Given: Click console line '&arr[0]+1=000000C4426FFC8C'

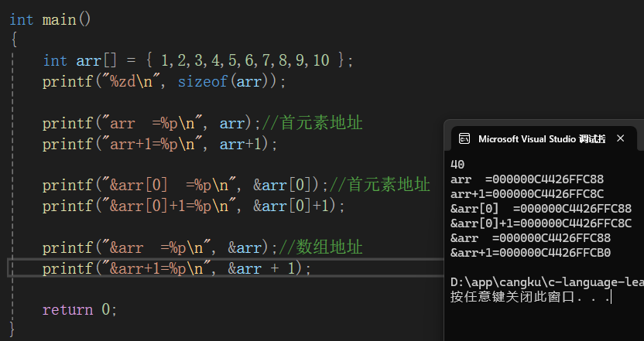Looking at the screenshot, I should (x=541, y=223).
